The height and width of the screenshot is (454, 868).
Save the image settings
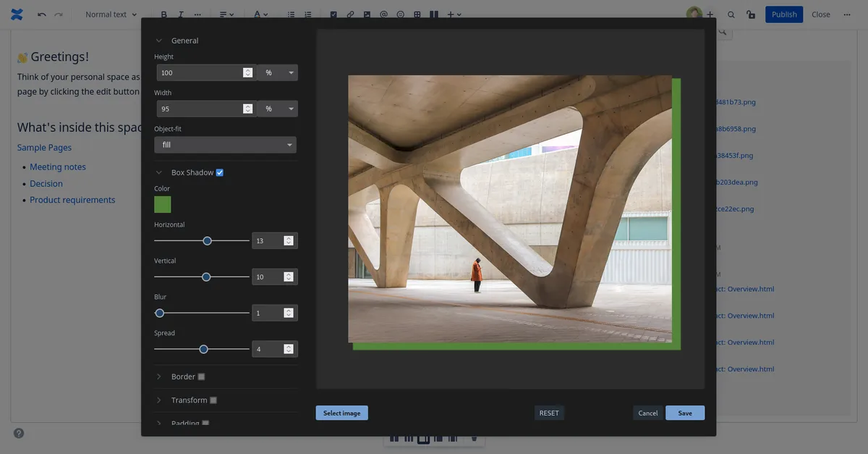point(685,413)
